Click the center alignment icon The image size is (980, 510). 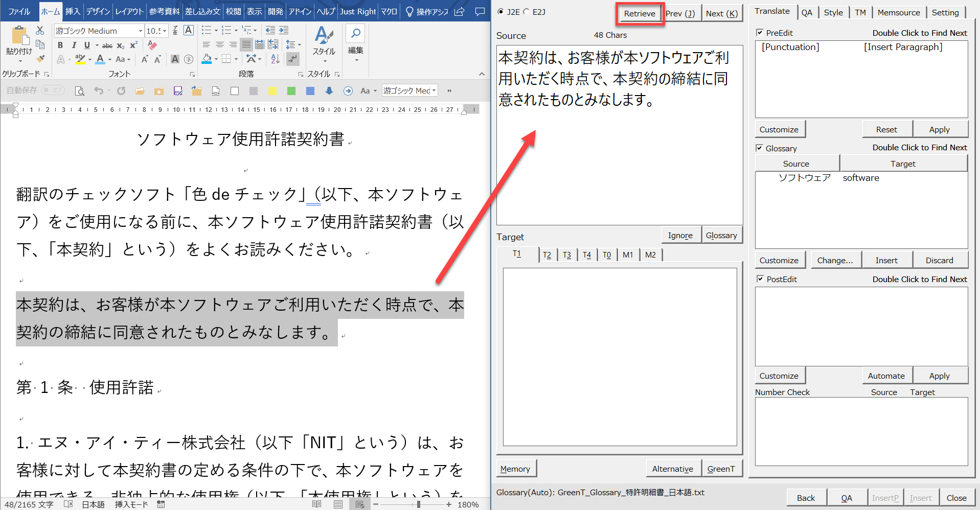click(219, 45)
